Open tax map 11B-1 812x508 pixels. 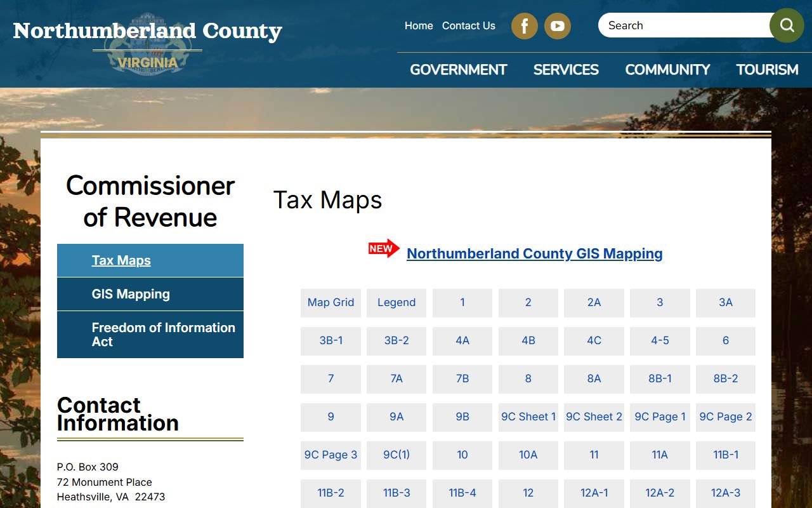pyautogui.click(x=726, y=455)
